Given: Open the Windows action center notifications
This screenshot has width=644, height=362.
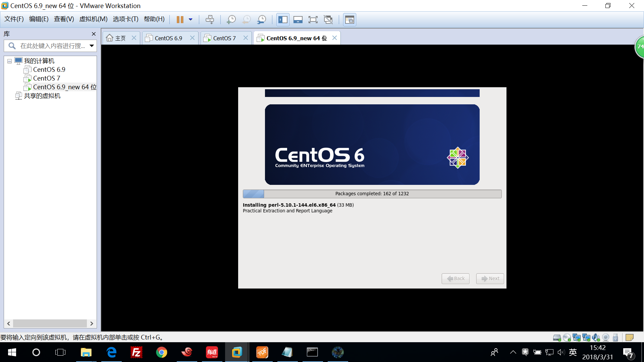Looking at the screenshot, I should (x=628, y=353).
